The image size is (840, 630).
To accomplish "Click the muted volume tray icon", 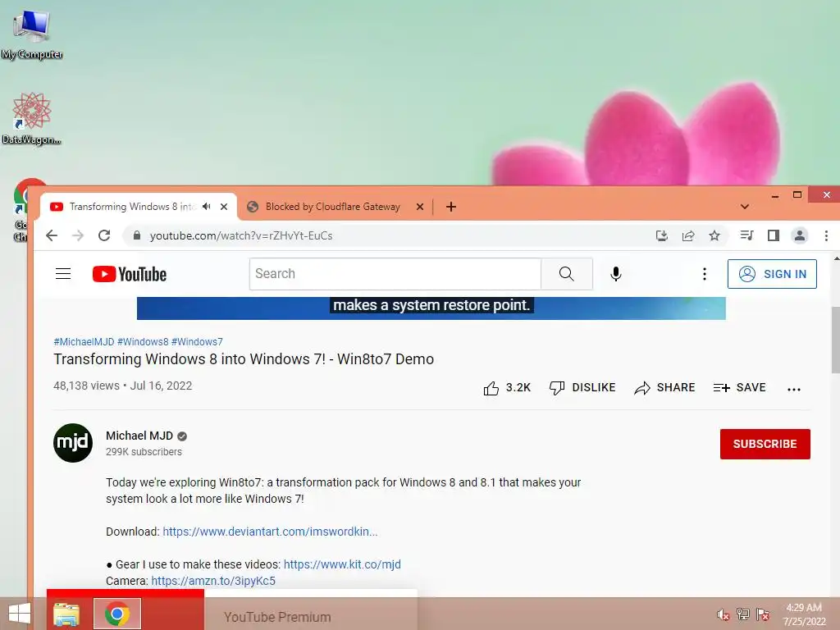I will [724, 614].
